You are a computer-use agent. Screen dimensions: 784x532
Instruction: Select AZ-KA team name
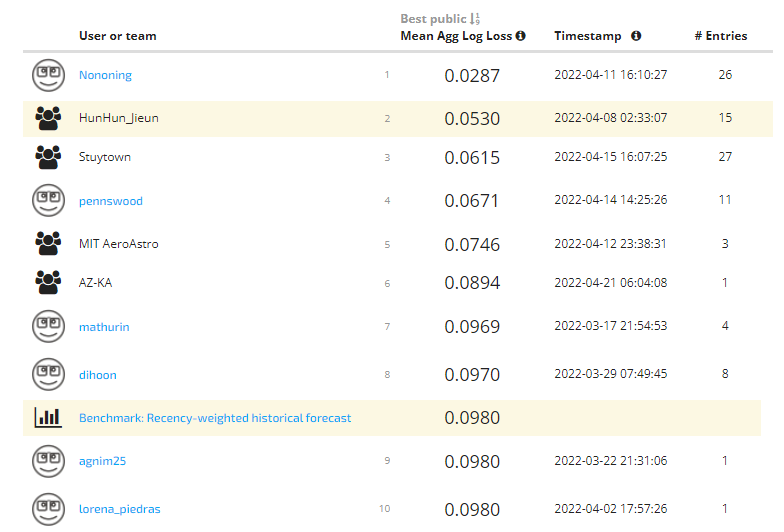pyautogui.click(x=96, y=282)
